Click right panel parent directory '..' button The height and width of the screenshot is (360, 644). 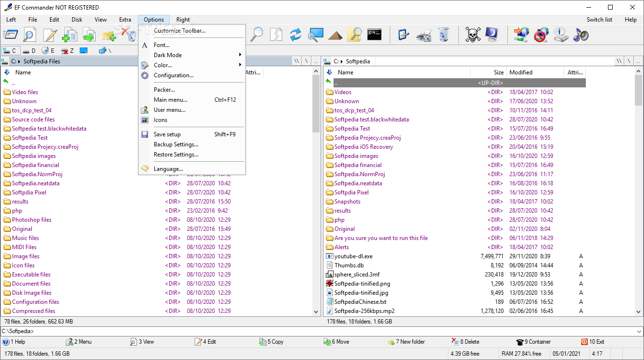(x=638, y=61)
